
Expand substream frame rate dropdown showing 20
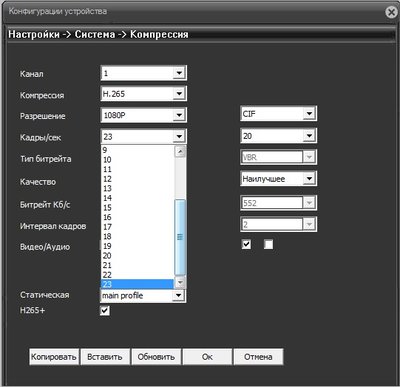point(278,136)
